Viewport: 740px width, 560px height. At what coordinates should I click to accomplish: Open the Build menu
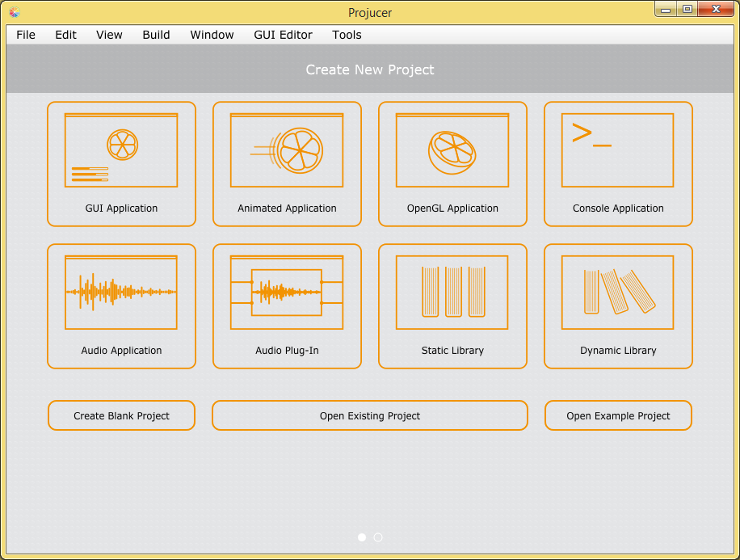[156, 35]
